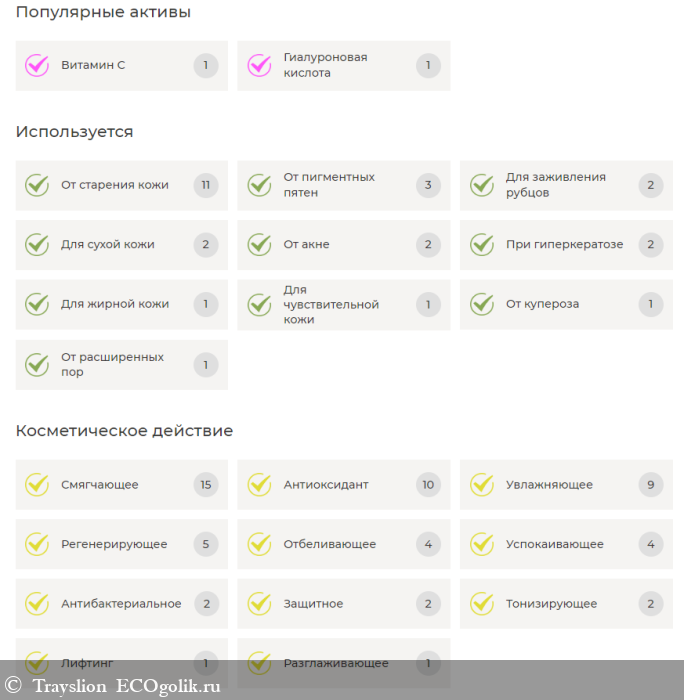Click the Успокаивающее filter label
Screen dimensions: 684x700
click(x=554, y=545)
